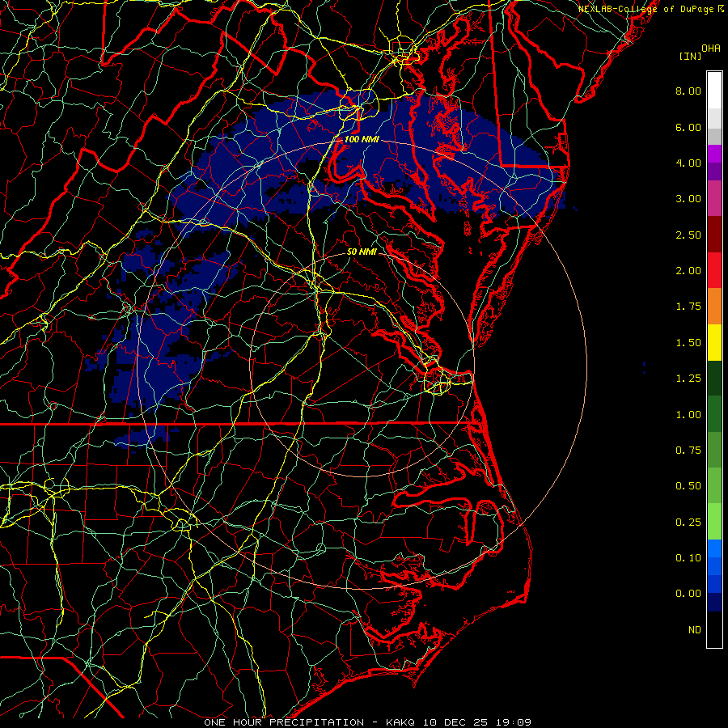Image resolution: width=728 pixels, height=728 pixels.
Task: Click the darkest green swatch on the scale
Action: [x=714, y=379]
